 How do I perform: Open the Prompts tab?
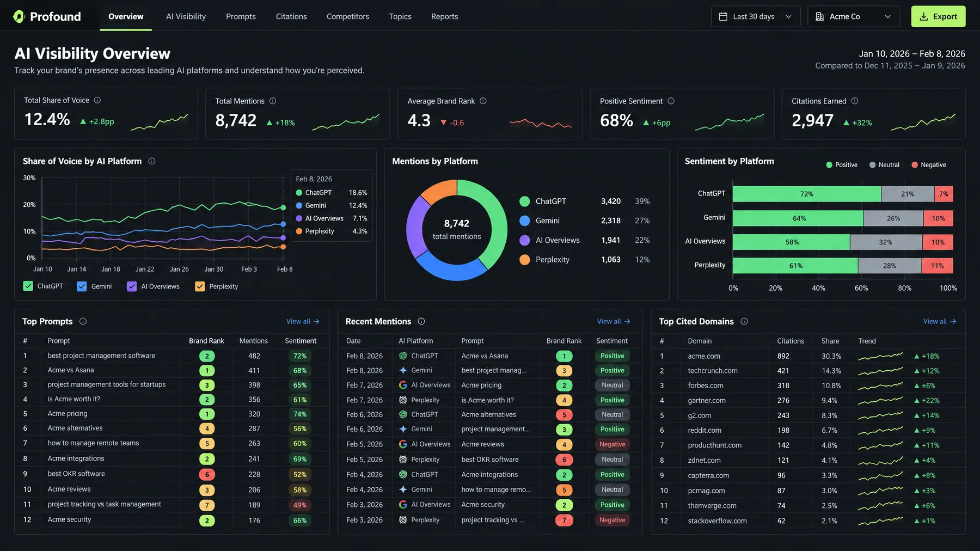tap(241, 16)
